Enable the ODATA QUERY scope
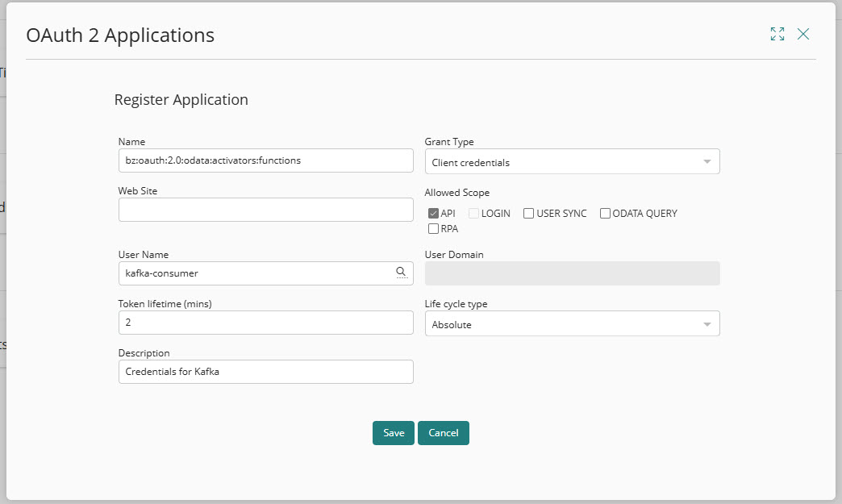This screenshot has height=504, width=842. coord(605,213)
